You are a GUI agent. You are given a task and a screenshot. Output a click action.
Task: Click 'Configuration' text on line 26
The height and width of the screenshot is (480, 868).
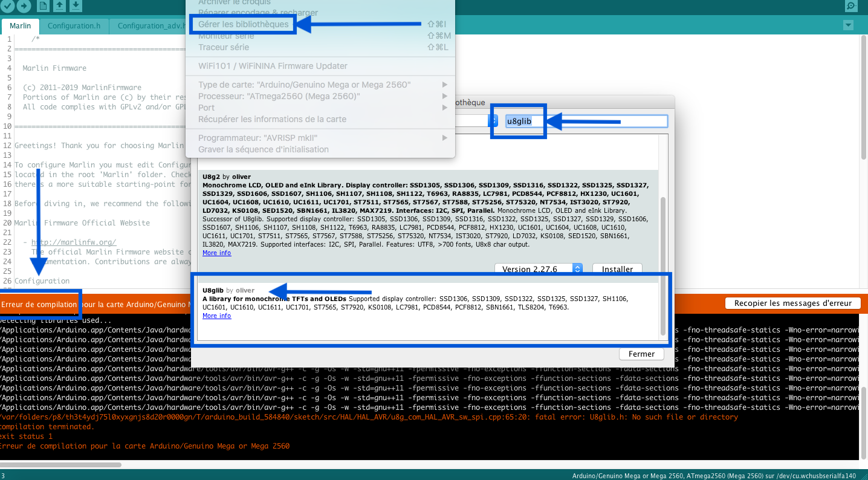click(42, 281)
